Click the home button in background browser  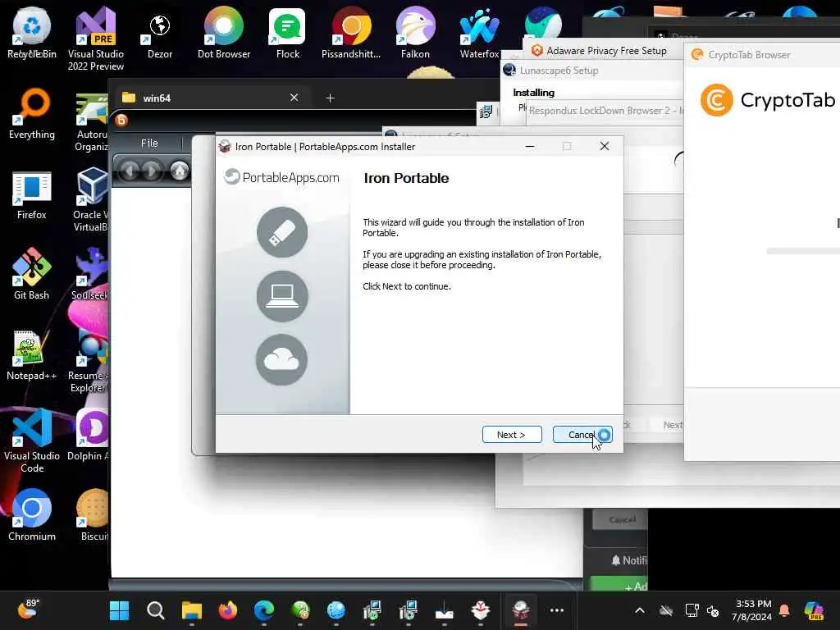click(180, 171)
